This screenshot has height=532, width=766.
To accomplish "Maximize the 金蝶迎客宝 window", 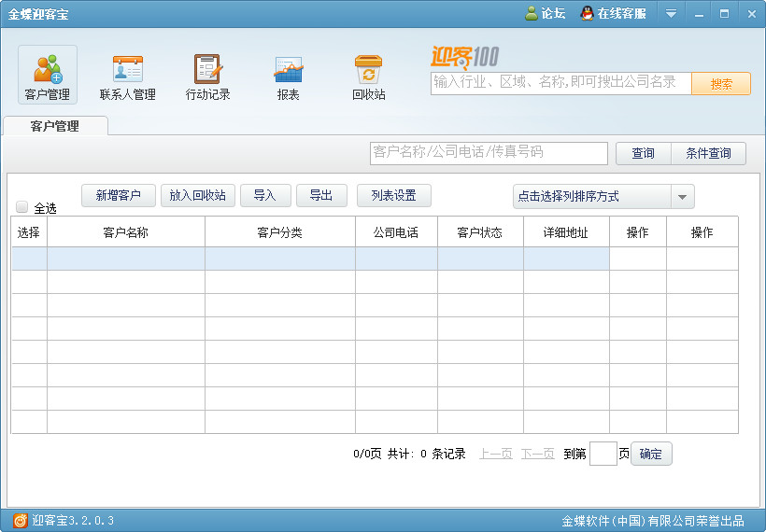I will coord(725,14).
